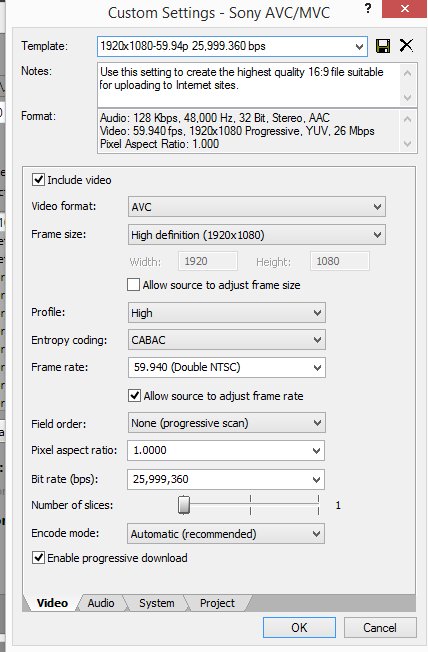
Task: Click the scroll down arrow in Format box
Action: point(408,143)
